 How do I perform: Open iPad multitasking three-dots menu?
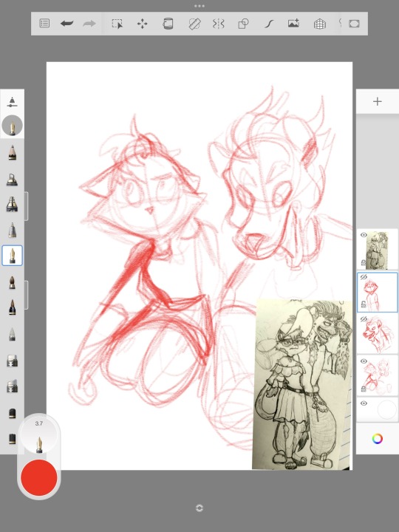tap(199, 6)
